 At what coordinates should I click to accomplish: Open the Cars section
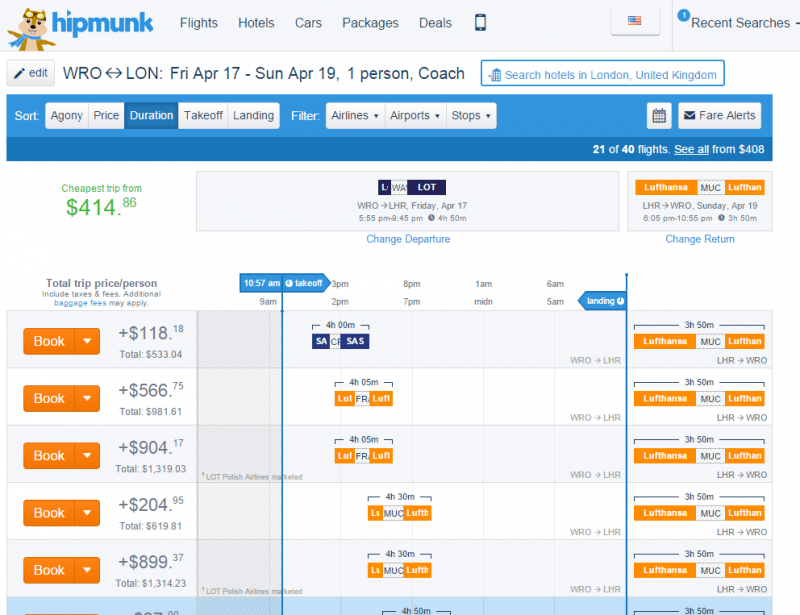pyautogui.click(x=308, y=23)
